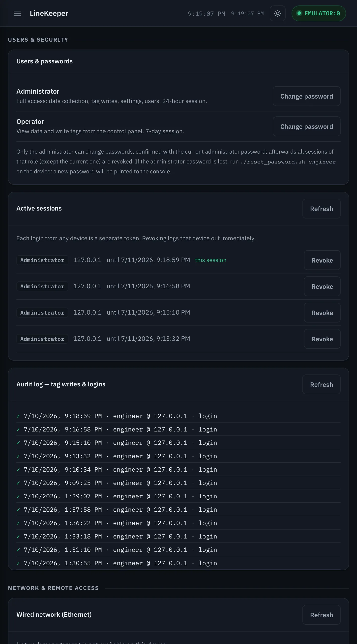Select the Administrator tag on the 9:16:58 PM session

coord(42,287)
